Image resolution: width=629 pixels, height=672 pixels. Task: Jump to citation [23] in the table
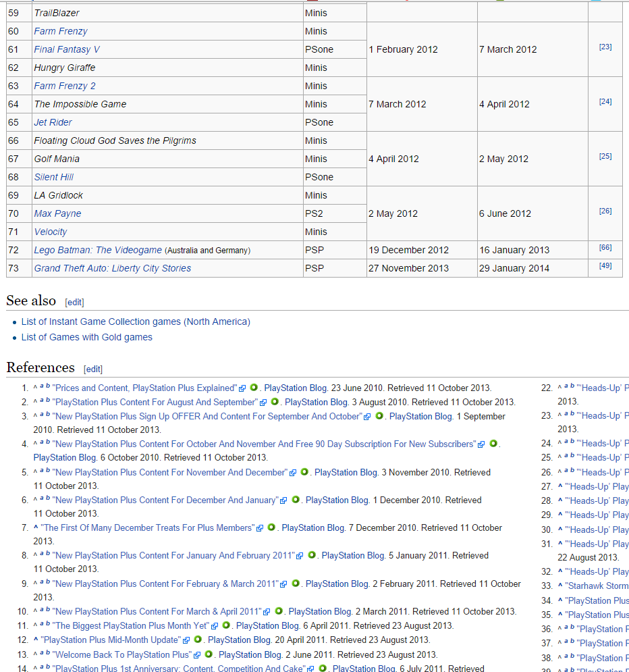tap(605, 47)
